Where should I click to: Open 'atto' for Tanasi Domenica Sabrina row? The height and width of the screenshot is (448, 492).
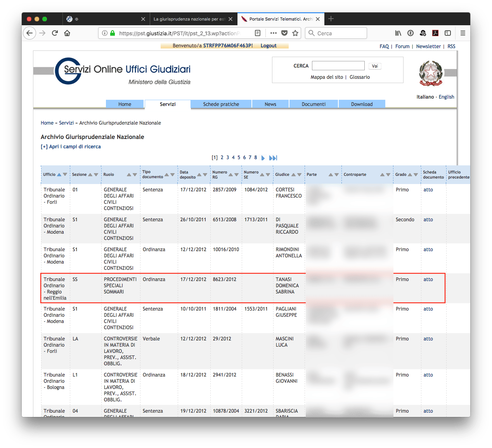pyautogui.click(x=428, y=280)
